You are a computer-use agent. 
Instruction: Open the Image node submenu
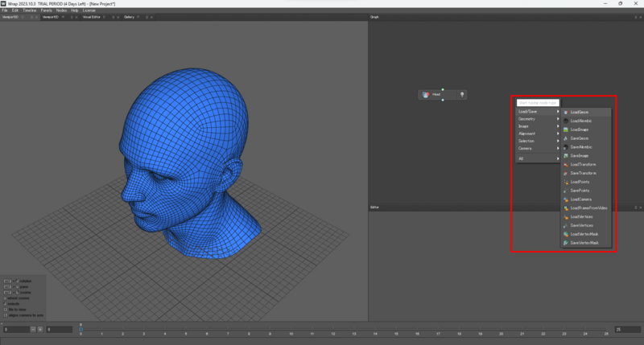tap(539, 126)
